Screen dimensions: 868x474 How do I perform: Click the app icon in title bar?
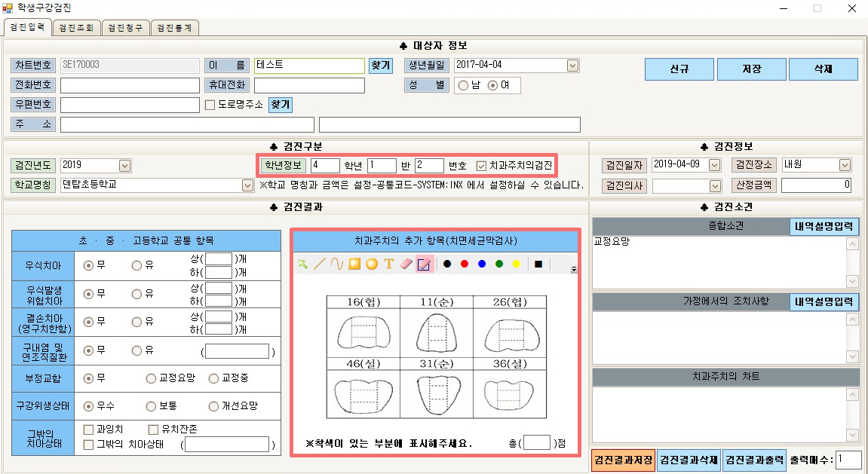coord(8,8)
